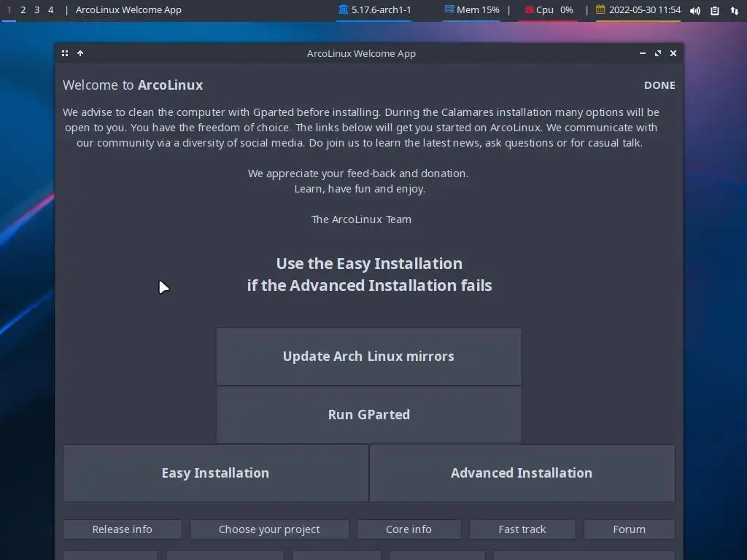Click the CPU usage icon in panel

click(529, 9)
